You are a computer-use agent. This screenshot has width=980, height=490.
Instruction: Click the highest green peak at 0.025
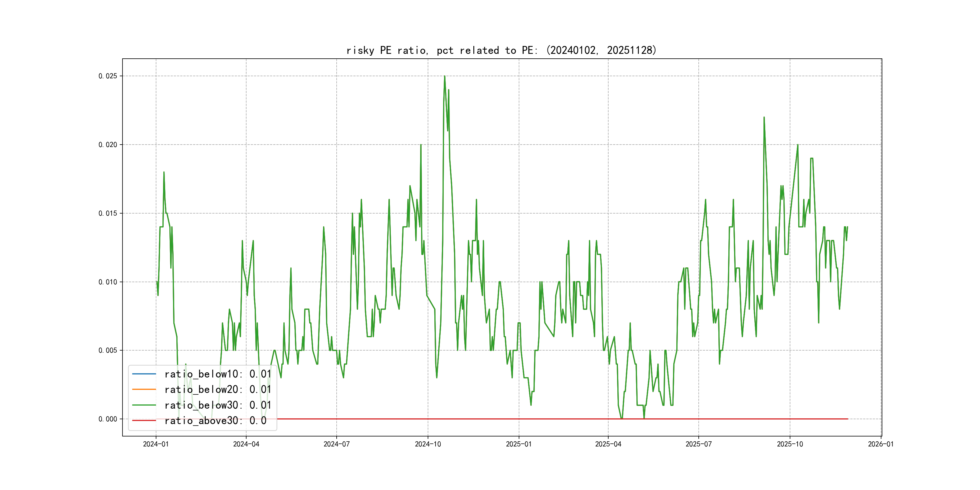click(444, 77)
